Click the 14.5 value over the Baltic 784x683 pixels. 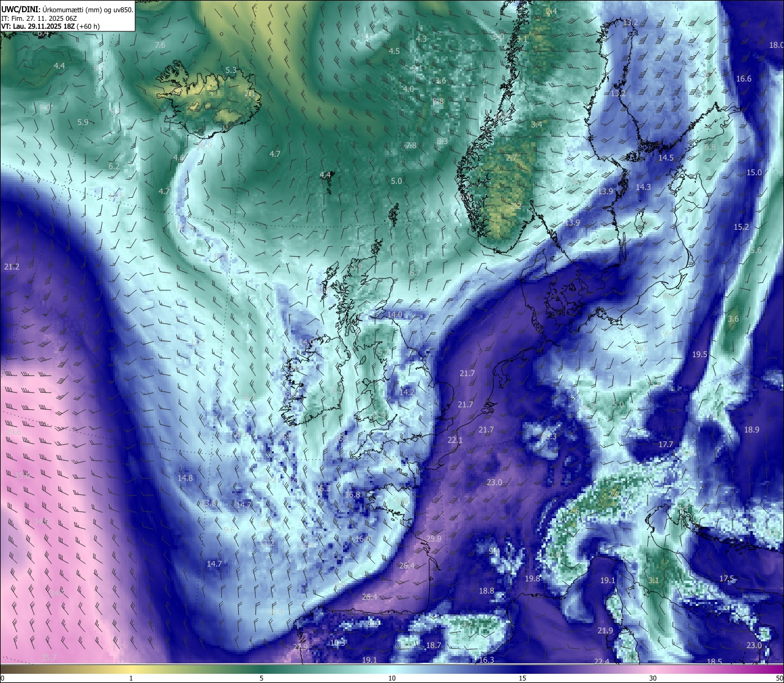pos(666,157)
